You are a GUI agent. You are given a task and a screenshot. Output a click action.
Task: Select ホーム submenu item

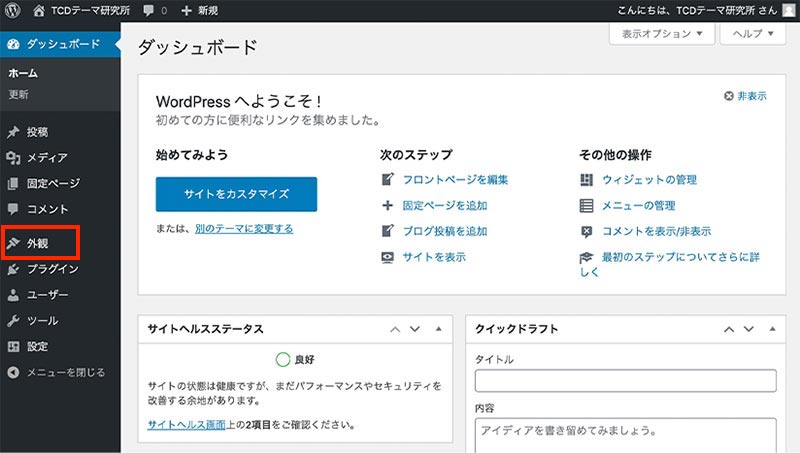click(x=22, y=73)
